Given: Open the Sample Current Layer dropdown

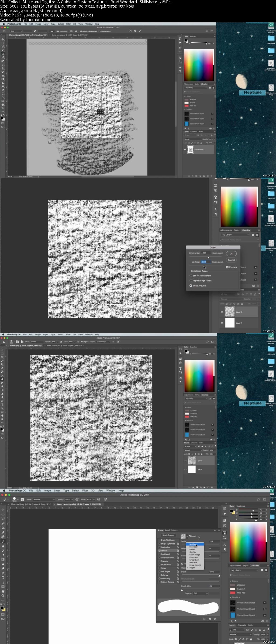Looking at the screenshot, I should click(103, 342).
